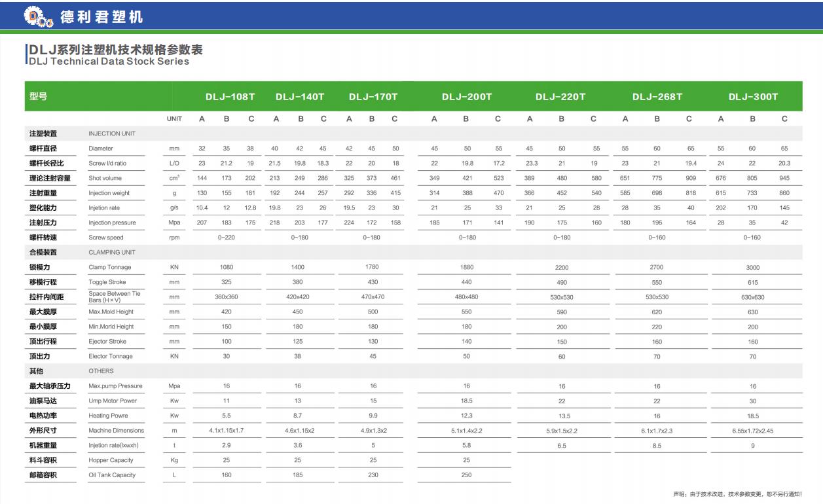823x504 pixels.
Task: Click the cm³ unit cell
Action: click(x=174, y=178)
